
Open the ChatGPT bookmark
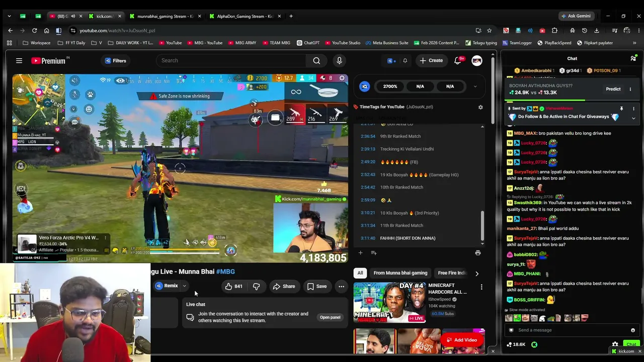(x=308, y=43)
